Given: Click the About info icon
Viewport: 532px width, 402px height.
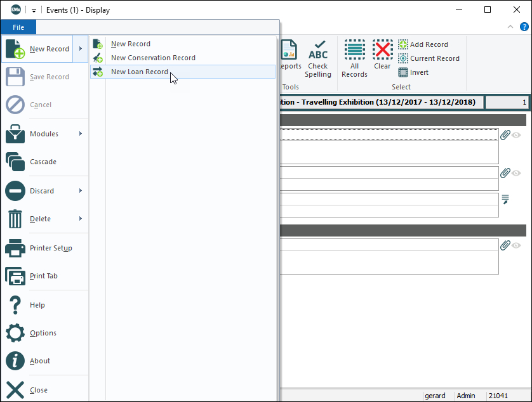Looking at the screenshot, I should coord(15,361).
